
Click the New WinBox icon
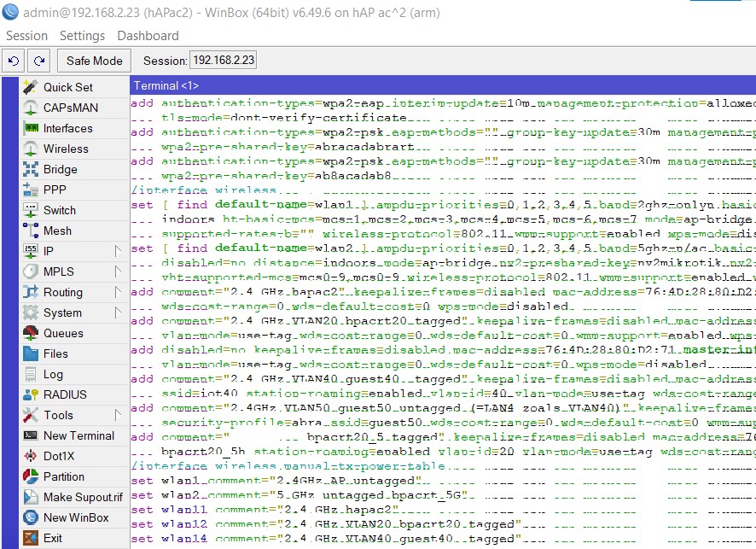coord(31,517)
